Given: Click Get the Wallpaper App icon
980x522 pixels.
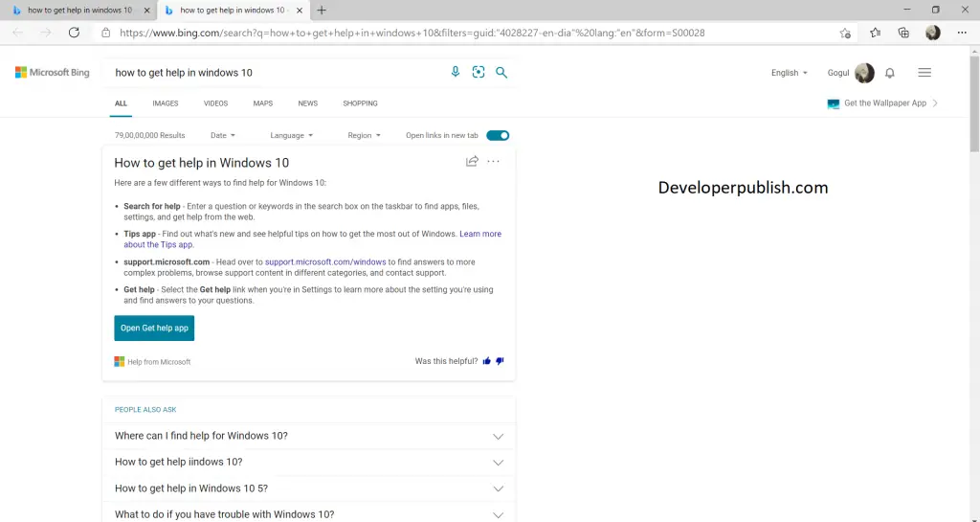Looking at the screenshot, I should point(834,103).
